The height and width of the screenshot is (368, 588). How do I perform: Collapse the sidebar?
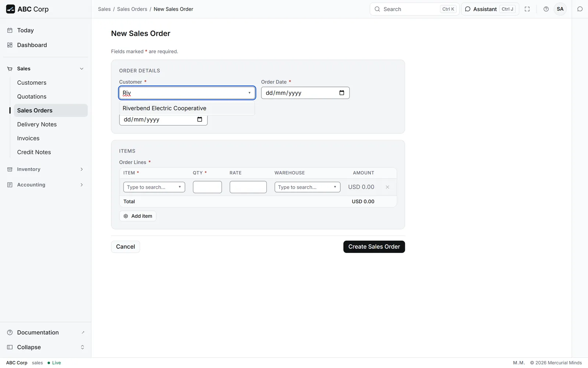(x=46, y=347)
